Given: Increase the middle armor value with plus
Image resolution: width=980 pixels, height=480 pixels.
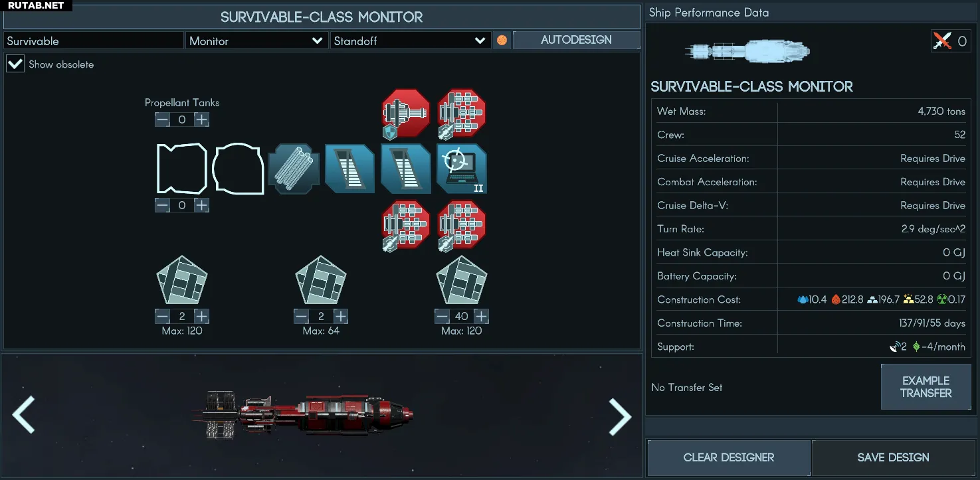Looking at the screenshot, I should (341, 316).
